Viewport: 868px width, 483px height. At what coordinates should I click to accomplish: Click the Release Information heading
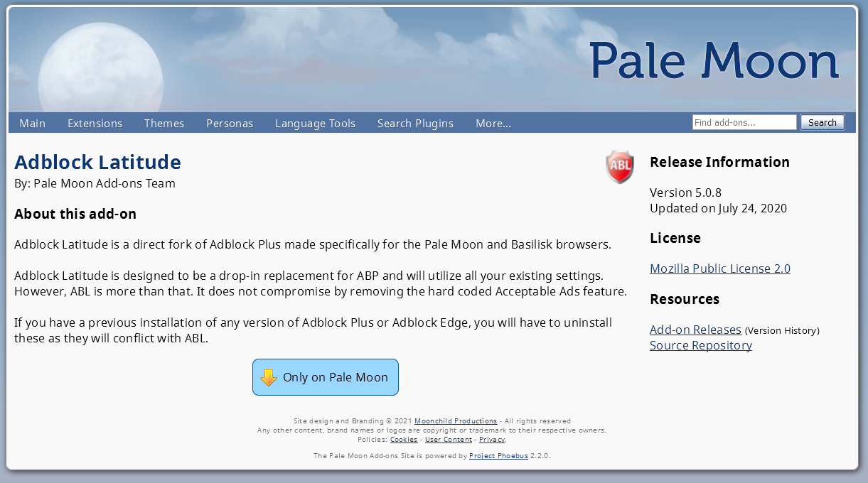pos(719,162)
